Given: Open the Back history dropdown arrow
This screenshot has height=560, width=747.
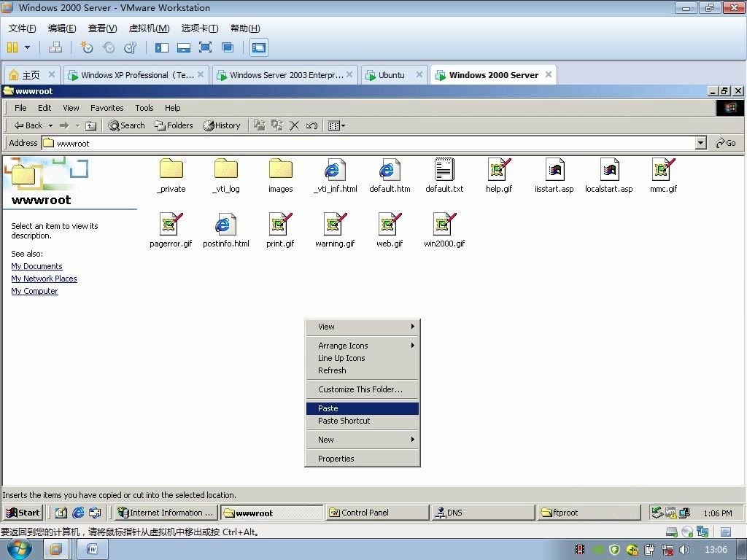Looking at the screenshot, I should 50,125.
